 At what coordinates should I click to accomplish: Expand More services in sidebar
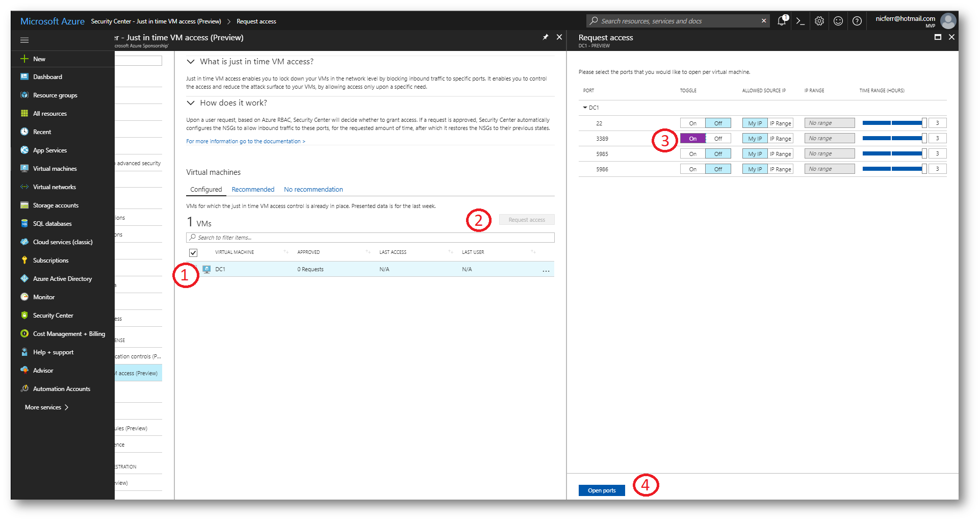46,407
